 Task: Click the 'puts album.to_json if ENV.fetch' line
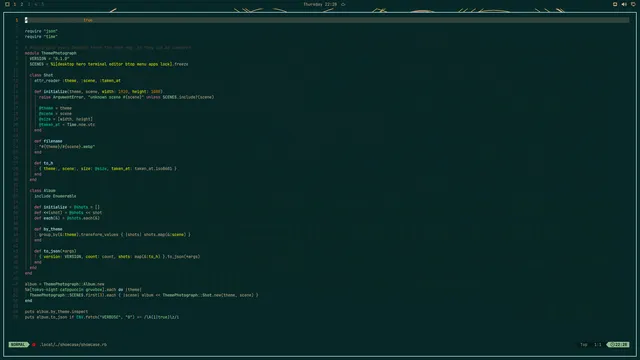coord(102,317)
